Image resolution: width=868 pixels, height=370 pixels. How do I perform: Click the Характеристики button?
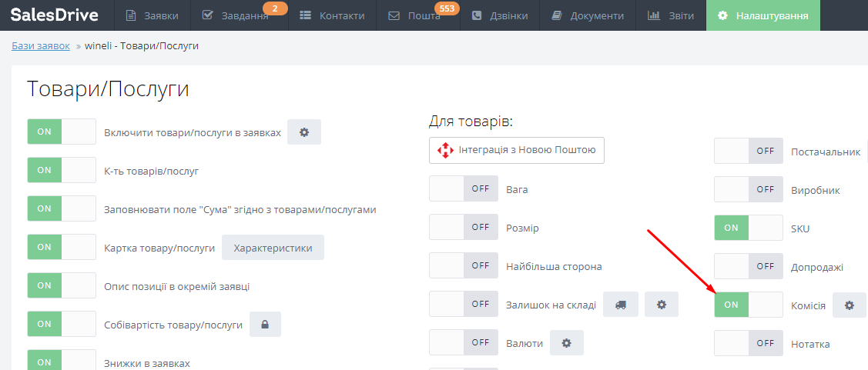273,248
